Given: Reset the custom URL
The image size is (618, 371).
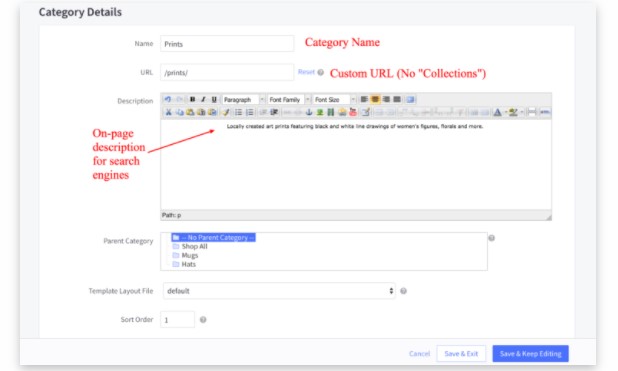Looking at the screenshot, I should (306, 72).
